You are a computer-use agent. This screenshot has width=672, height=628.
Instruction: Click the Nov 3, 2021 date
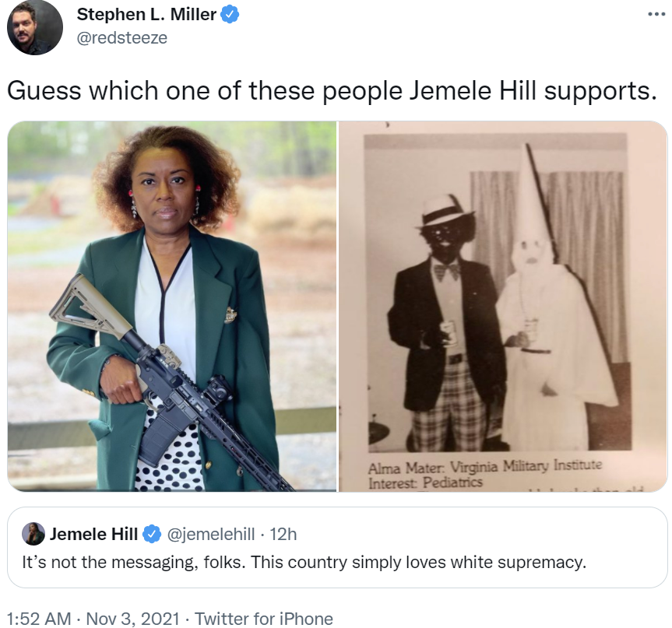132,619
